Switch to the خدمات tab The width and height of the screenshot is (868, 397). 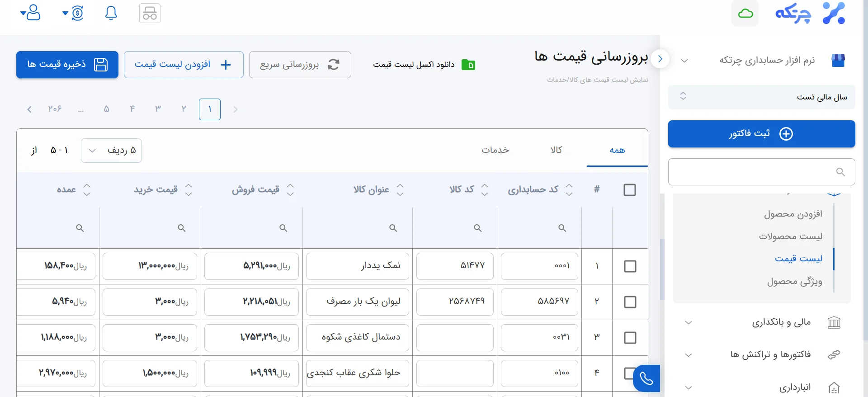pyautogui.click(x=495, y=151)
